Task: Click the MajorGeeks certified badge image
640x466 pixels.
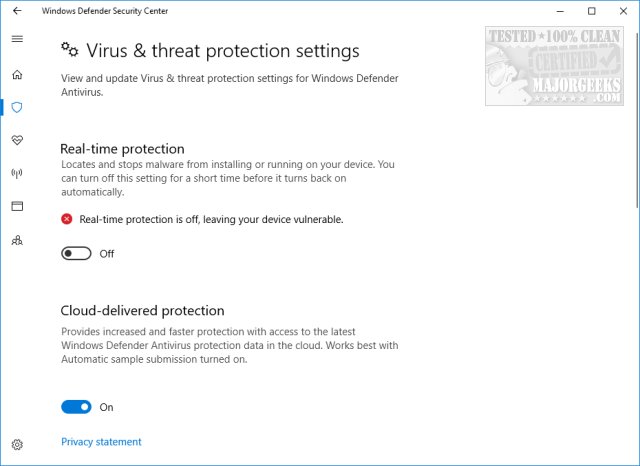Action: [554, 66]
